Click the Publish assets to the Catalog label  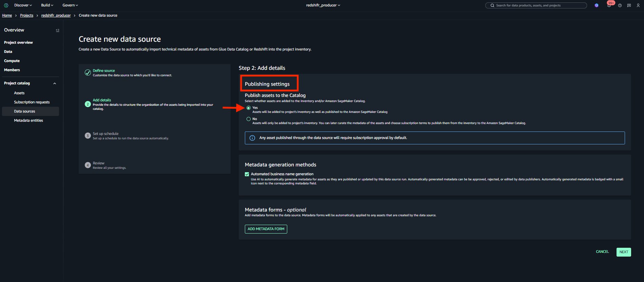pyautogui.click(x=275, y=96)
